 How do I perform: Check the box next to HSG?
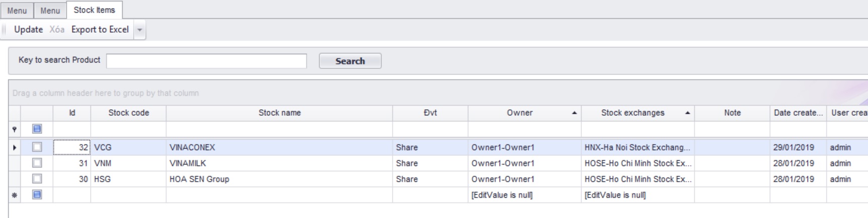[37, 179]
